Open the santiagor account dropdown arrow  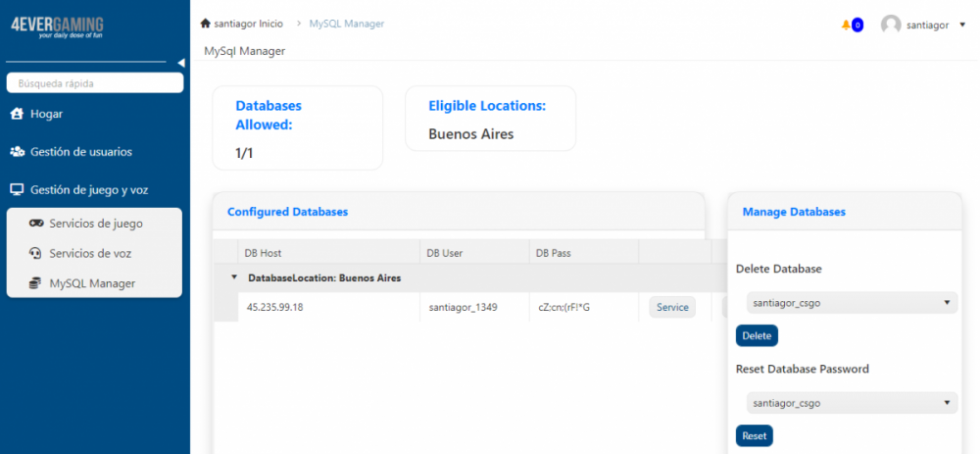click(962, 25)
